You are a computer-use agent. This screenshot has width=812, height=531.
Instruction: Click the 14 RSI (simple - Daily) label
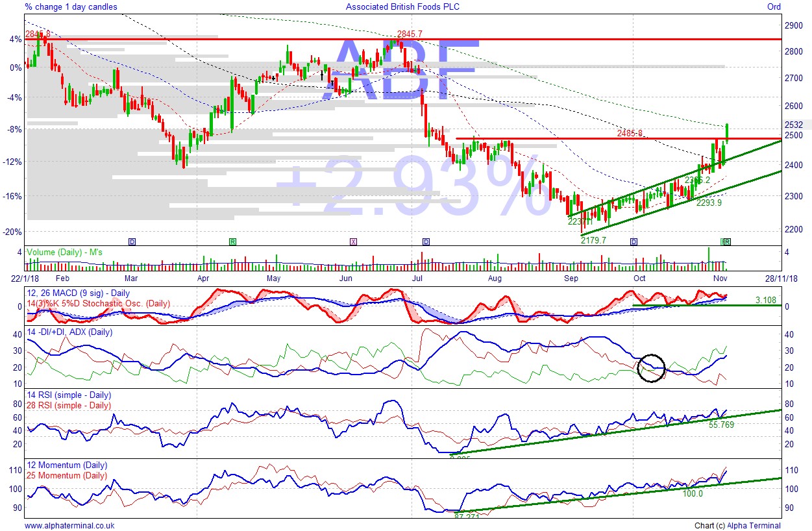68,395
